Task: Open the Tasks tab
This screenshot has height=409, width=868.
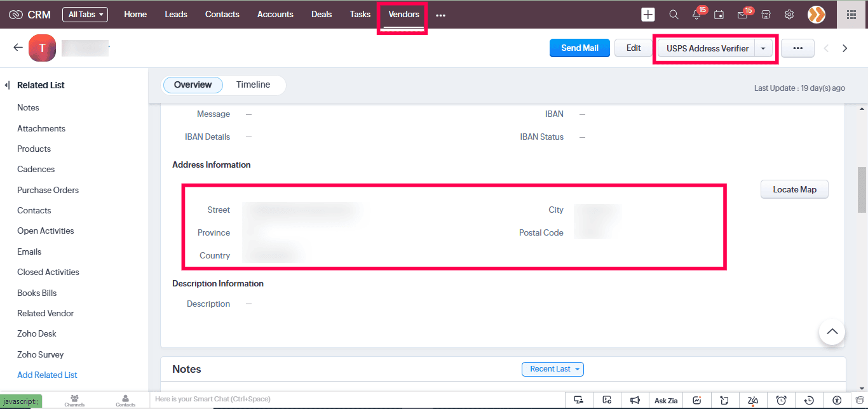Action: pyautogui.click(x=360, y=14)
